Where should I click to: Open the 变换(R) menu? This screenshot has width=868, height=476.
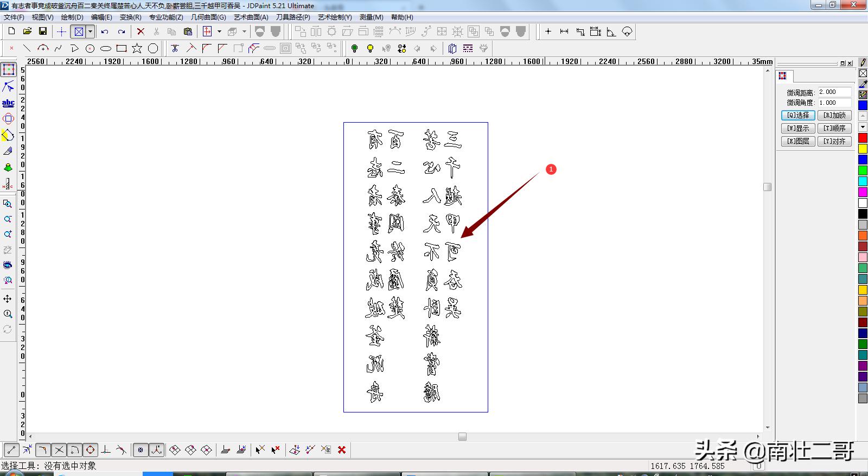coord(130,17)
